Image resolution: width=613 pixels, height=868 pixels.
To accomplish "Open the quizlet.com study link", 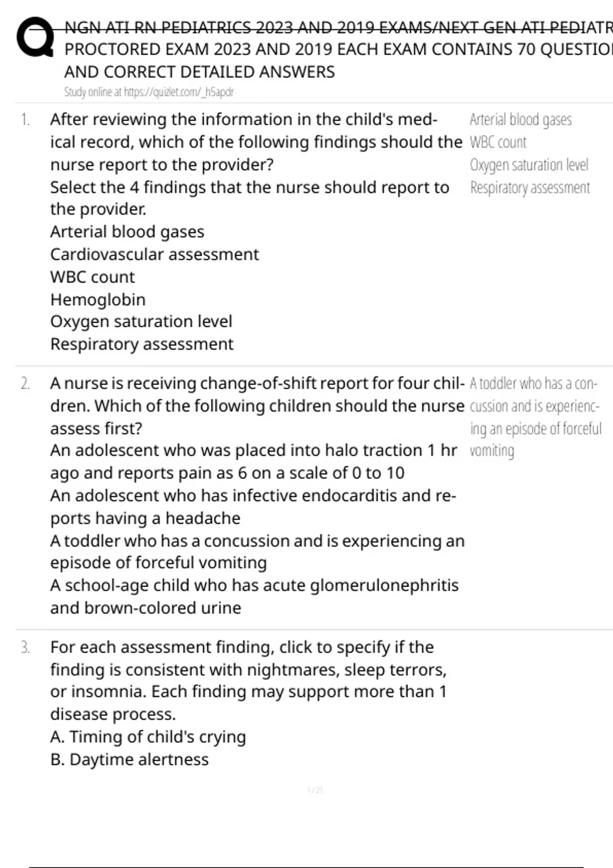I will 148,92.
